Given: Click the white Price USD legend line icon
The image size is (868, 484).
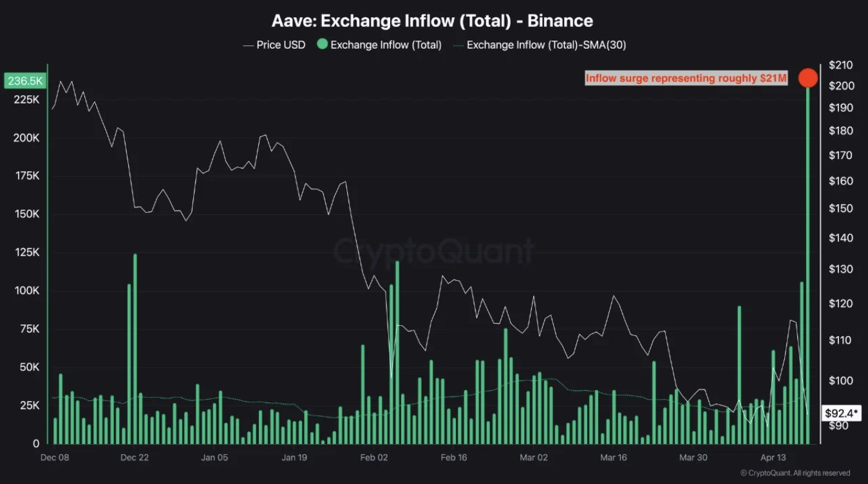Looking at the screenshot, I should [248, 45].
